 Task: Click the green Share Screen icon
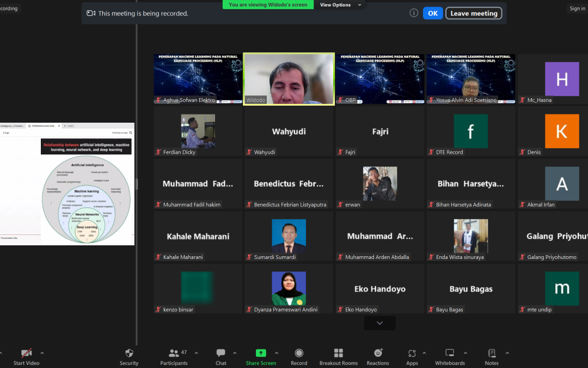261,353
